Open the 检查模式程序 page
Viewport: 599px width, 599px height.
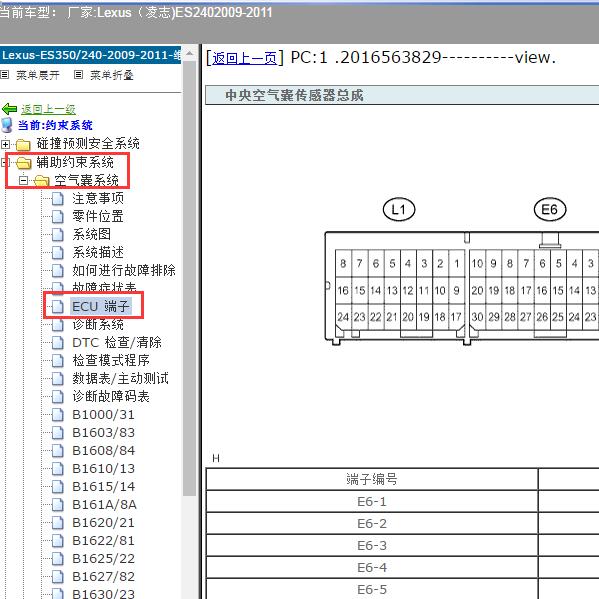tap(111, 360)
